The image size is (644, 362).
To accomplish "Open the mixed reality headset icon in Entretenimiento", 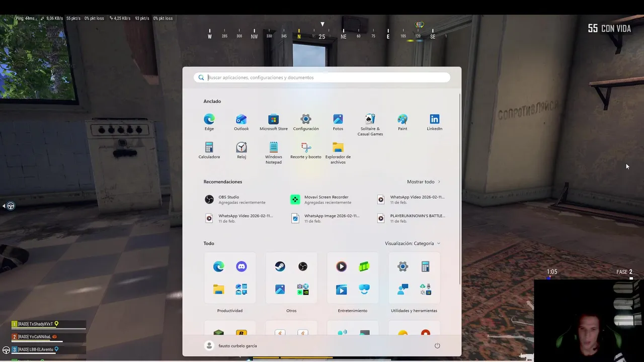I will [x=364, y=289].
